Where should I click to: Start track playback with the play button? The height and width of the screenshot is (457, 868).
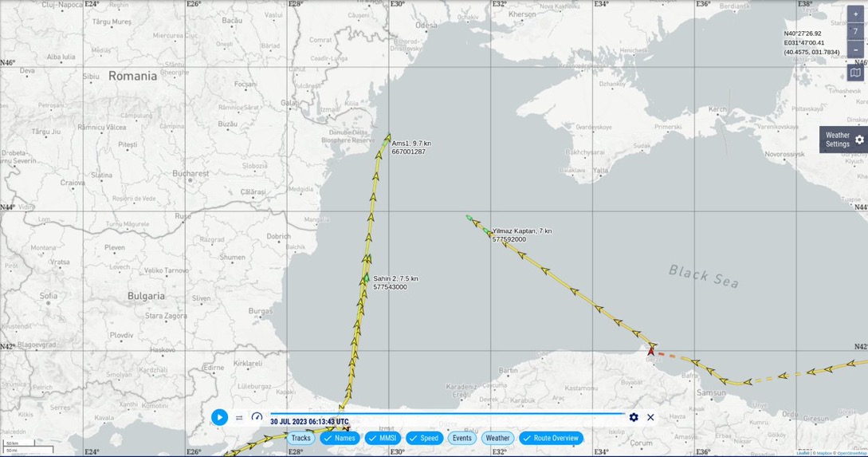[x=220, y=417]
